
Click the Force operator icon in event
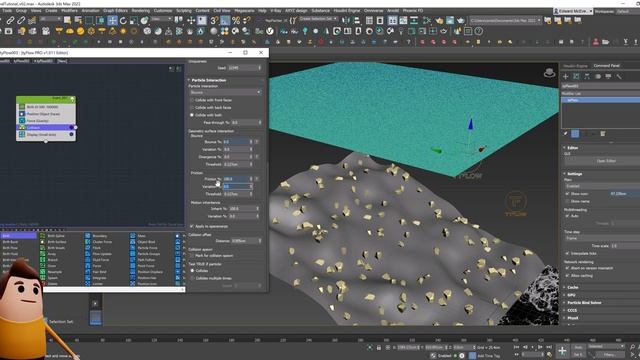click(22, 120)
